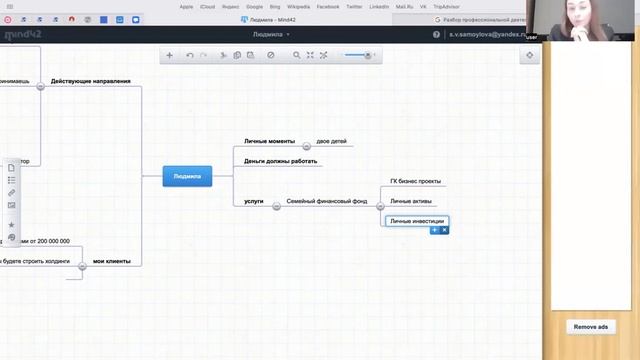Viewport: 640px width, 360px height.
Task: Click the crossed arrows expand icon in toolbar
Action: coord(324,55)
